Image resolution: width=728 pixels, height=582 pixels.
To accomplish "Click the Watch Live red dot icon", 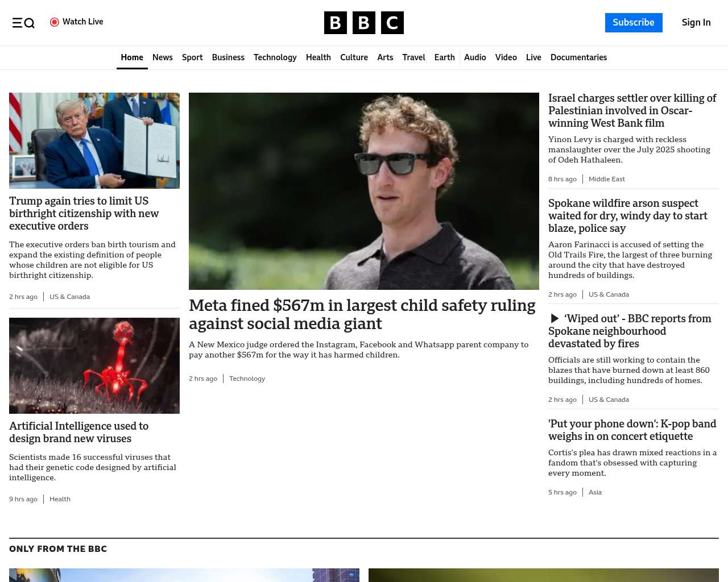I will (x=55, y=22).
